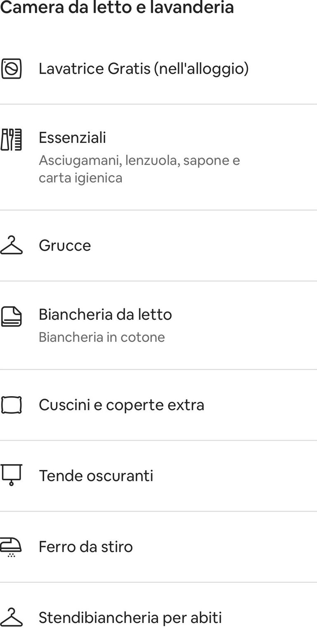Image resolution: width=317 pixels, height=644 pixels.
Task: Click the blackout curtains icon
Action: click(x=11, y=475)
